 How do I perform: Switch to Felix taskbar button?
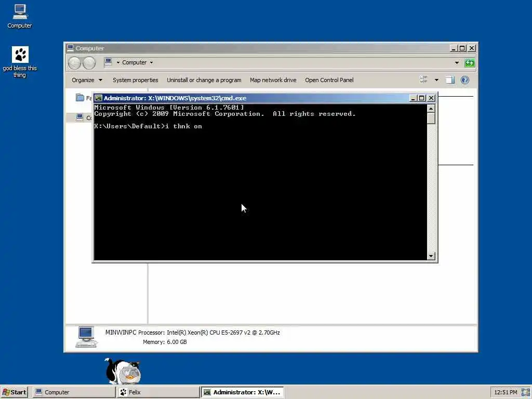158,392
